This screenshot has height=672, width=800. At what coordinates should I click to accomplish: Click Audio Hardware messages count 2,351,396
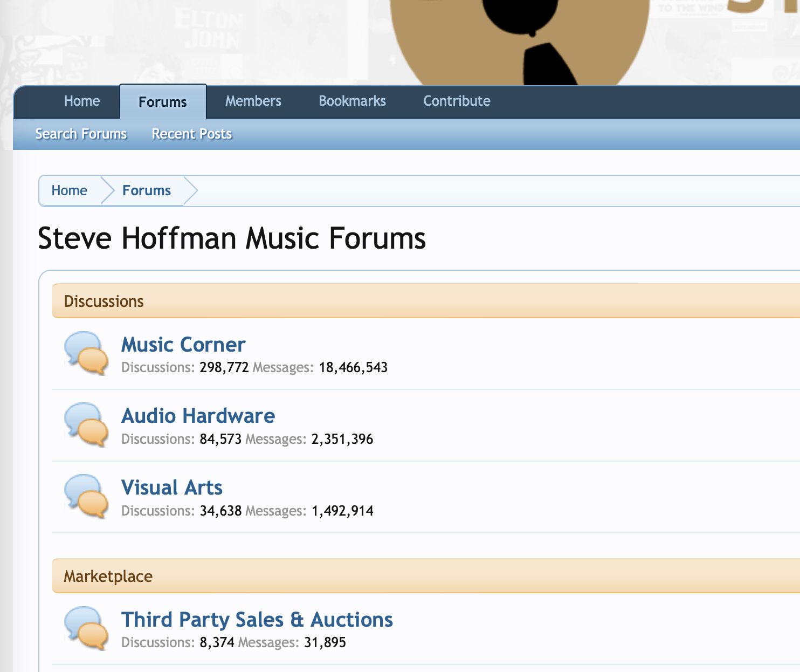tap(342, 440)
